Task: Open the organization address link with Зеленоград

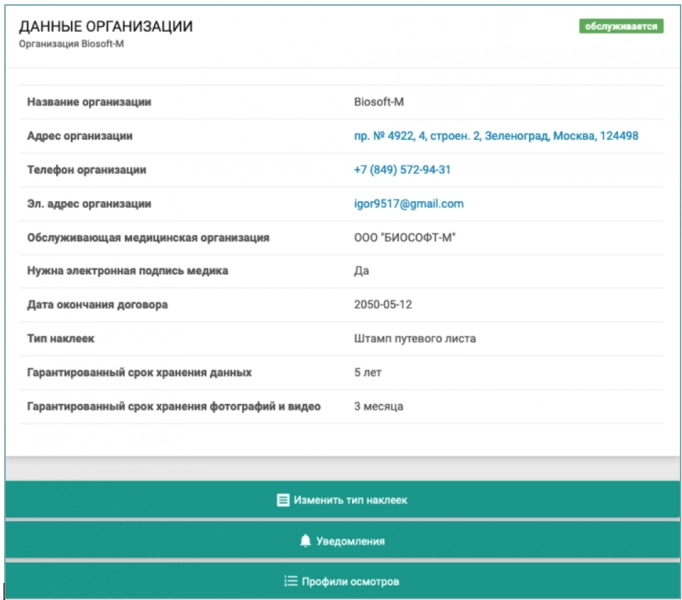Action: 496,136
